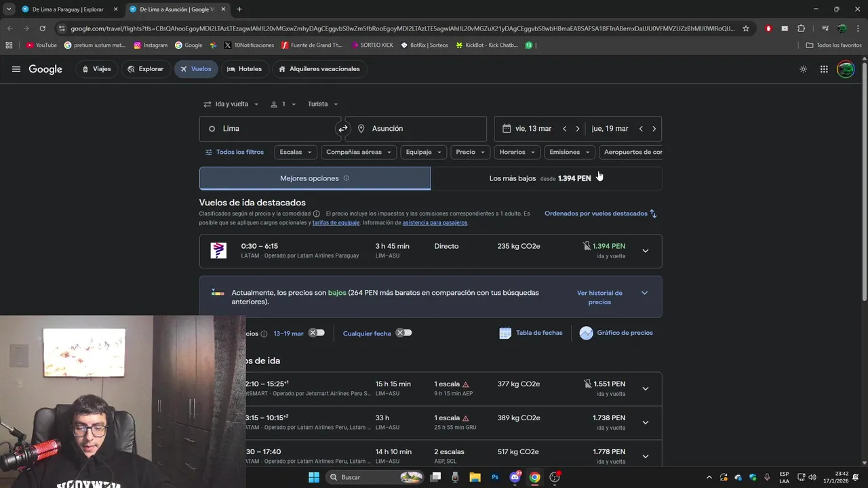868x488 pixels.
Task: Open the Aeropuertos de conexión filter
Action: pos(631,152)
